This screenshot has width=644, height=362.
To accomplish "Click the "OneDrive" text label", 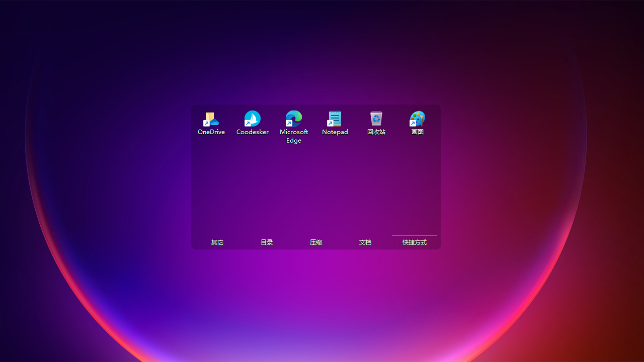I will pyautogui.click(x=211, y=132).
